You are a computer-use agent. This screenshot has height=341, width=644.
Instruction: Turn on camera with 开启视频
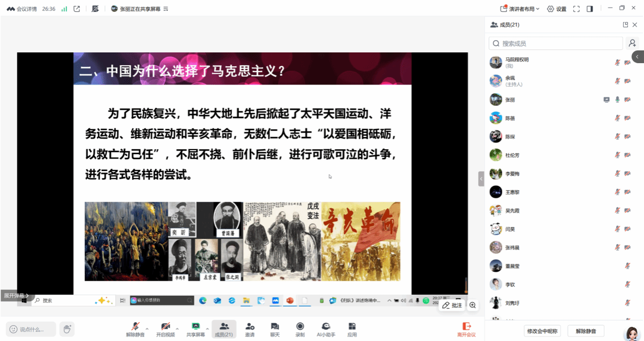tap(165, 327)
